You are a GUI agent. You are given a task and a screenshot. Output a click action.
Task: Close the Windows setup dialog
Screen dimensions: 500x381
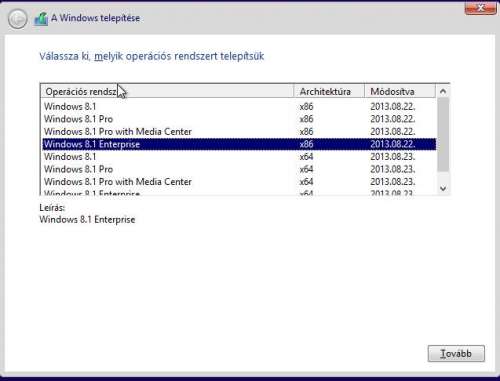coord(480,8)
